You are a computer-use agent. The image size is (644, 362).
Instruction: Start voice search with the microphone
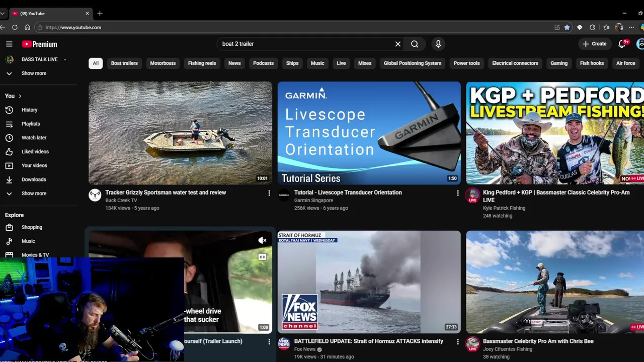(438, 44)
